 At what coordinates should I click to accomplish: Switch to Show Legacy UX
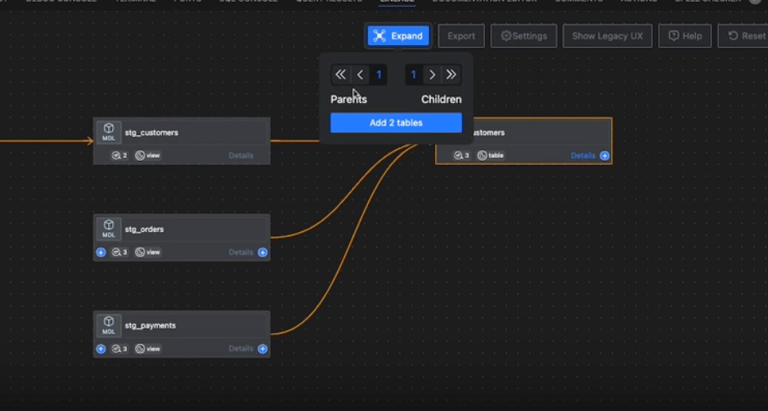[607, 36]
